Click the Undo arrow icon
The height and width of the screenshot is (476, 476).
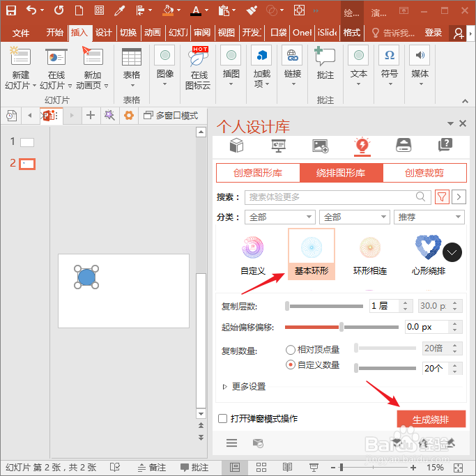[31, 10]
